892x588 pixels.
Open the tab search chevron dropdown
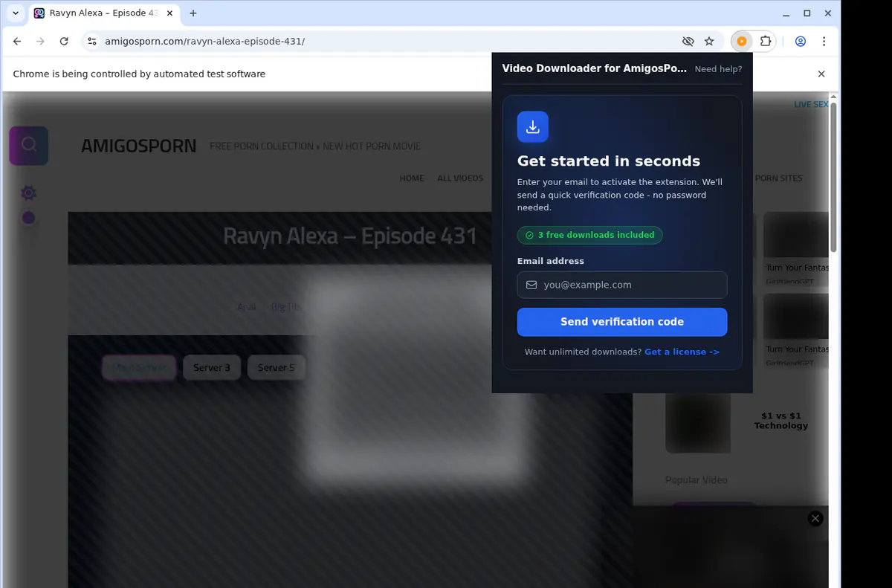[16, 13]
